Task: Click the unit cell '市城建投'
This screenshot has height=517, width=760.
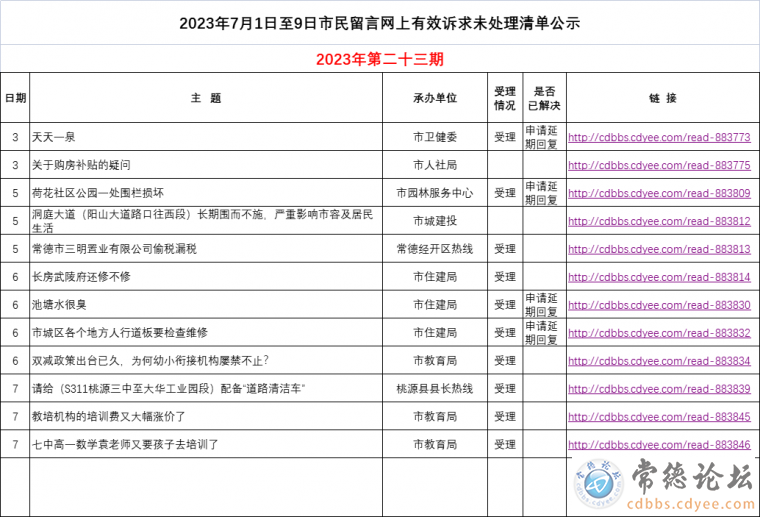Action: pyautogui.click(x=435, y=221)
